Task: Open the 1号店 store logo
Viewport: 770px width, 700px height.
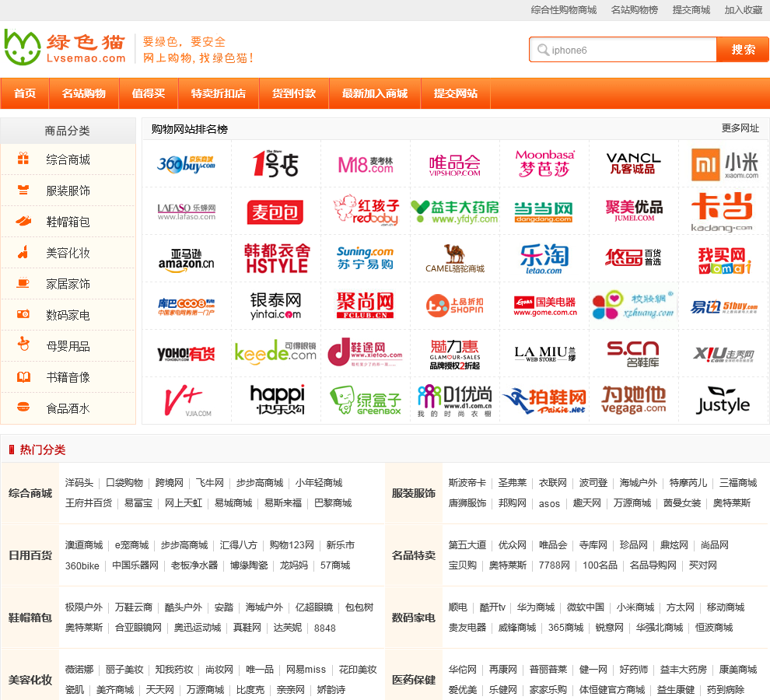Action: [275, 163]
